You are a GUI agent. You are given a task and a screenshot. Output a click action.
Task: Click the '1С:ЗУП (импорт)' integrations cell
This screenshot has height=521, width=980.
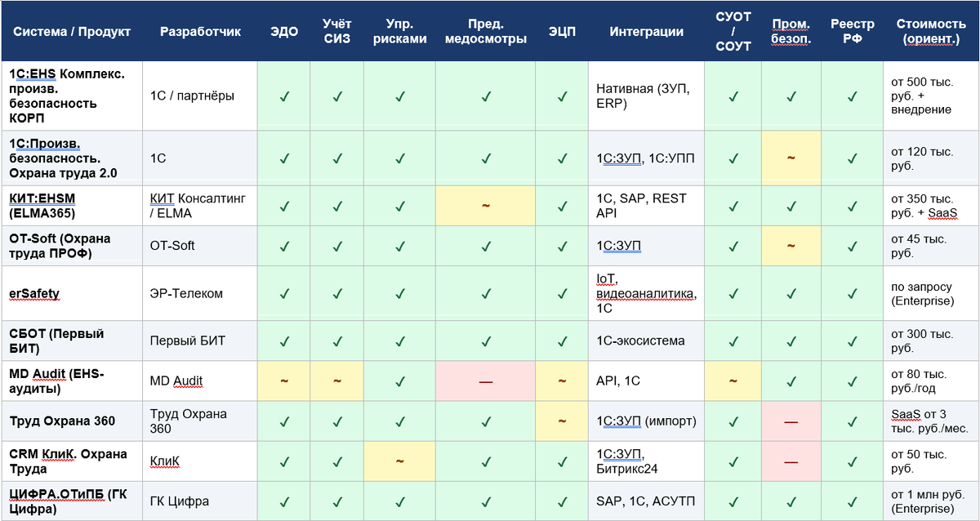pyautogui.click(x=646, y=421)
